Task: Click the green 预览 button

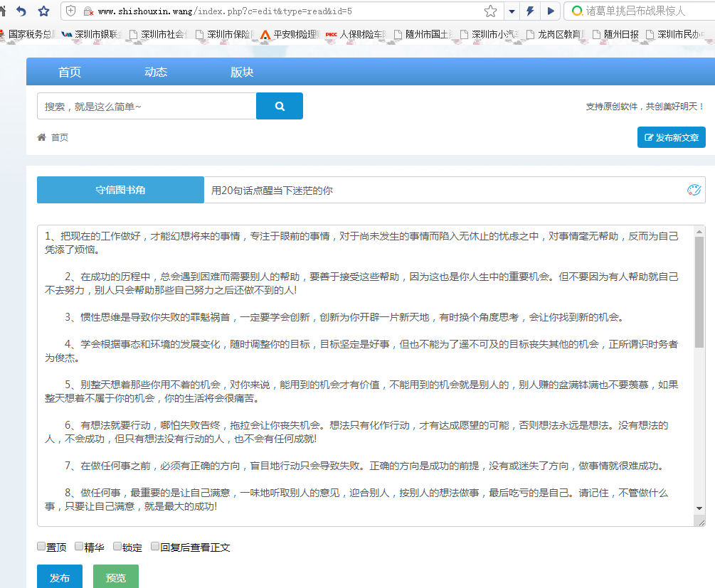Action: pyautogui.click(x=116, y=577)
